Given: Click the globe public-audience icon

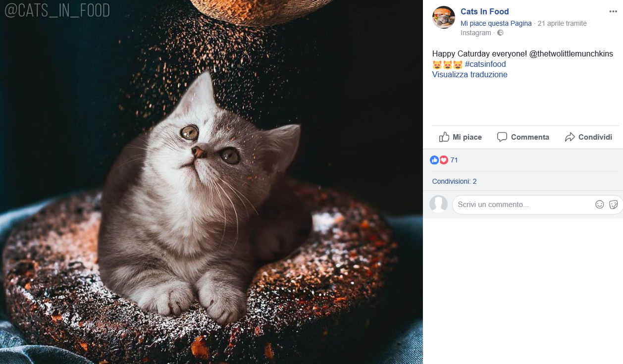Looking at the screenshot, I should point(500,33).
